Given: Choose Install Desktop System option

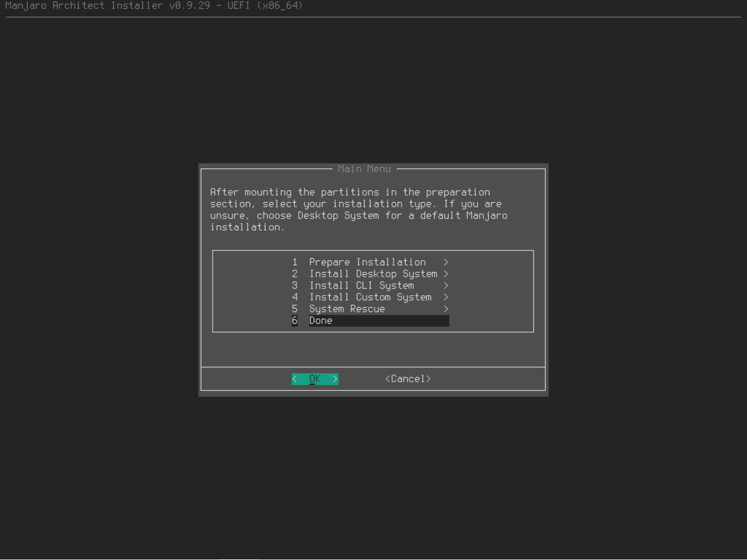Looking at the screenshot, I should (373, 274).
